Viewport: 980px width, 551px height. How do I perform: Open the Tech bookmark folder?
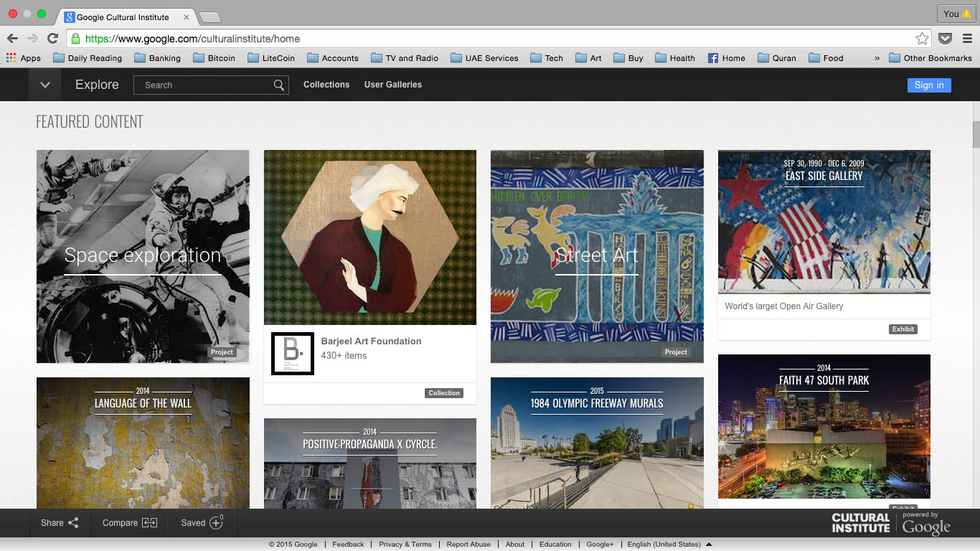(x=547, y=58)
